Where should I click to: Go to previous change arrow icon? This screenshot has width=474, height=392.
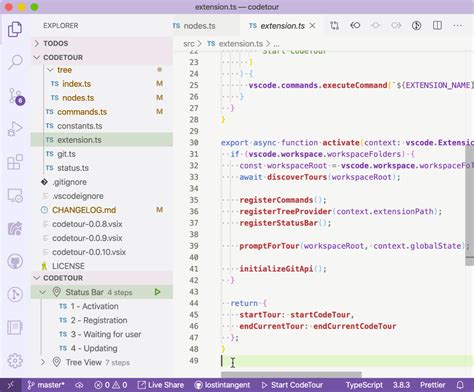355,26
